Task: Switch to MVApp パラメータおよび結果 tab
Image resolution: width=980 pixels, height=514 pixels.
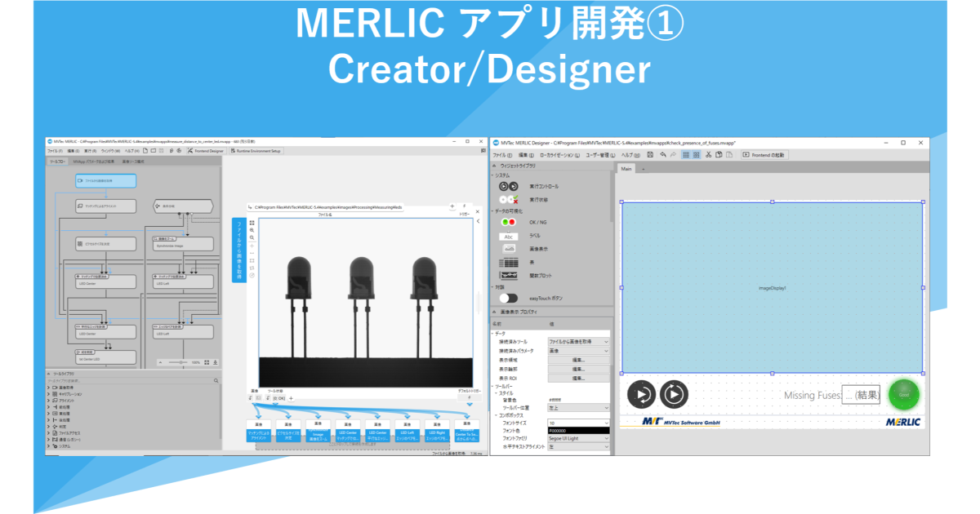Action: (x=94, y=162)
